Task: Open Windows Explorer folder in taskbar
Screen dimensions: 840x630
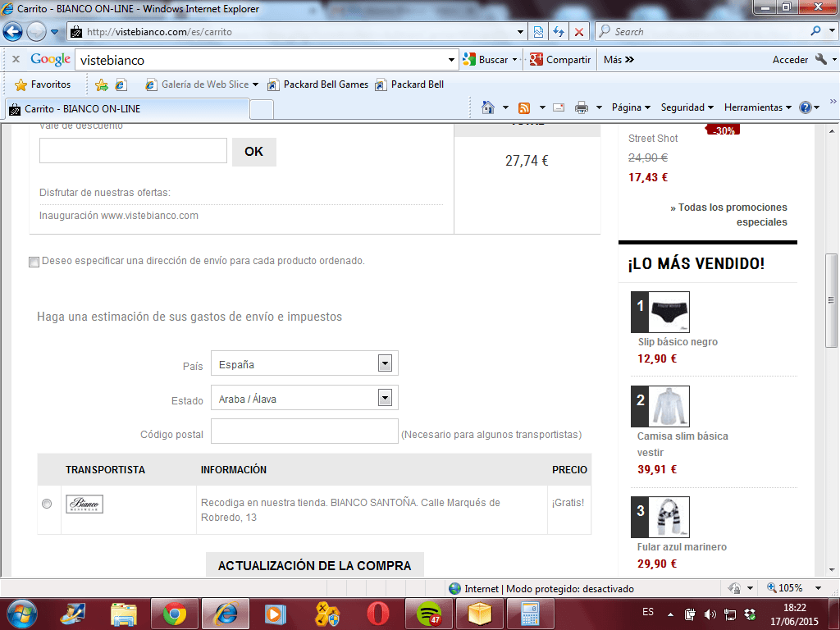Action: [x=124, y=614]
